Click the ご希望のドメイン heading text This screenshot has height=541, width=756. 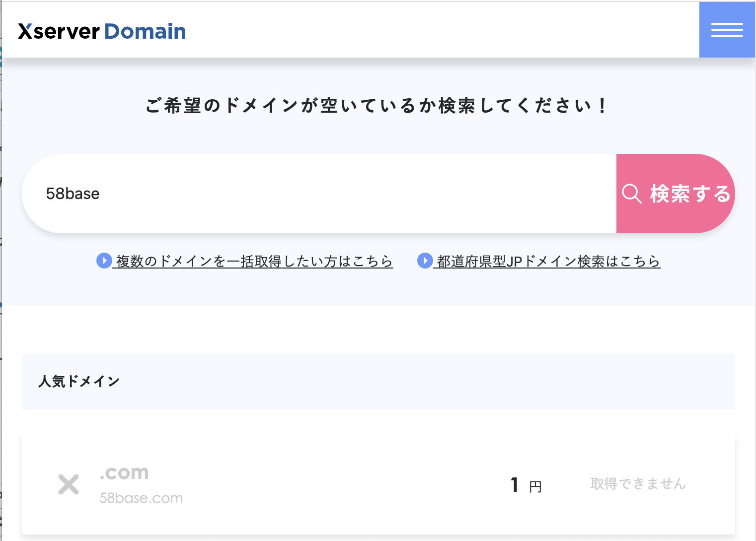[x=376, y=106]
